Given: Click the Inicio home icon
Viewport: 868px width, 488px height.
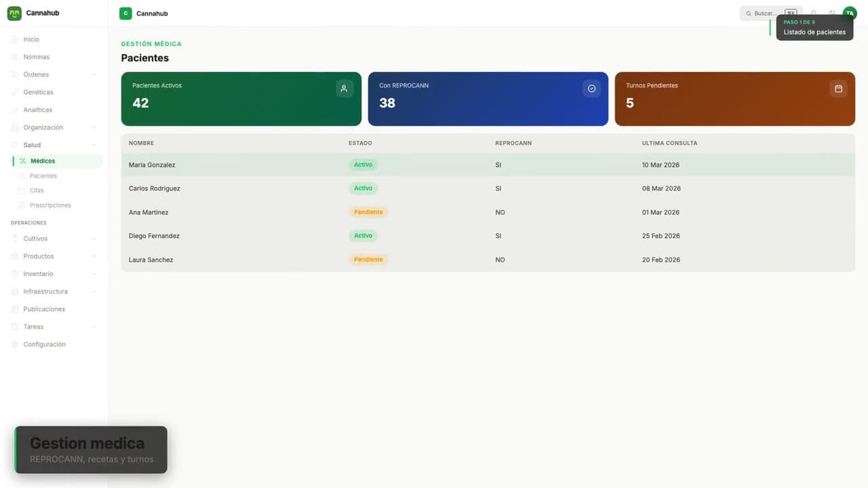Looking at the screenshot, I should pos(15,39).
